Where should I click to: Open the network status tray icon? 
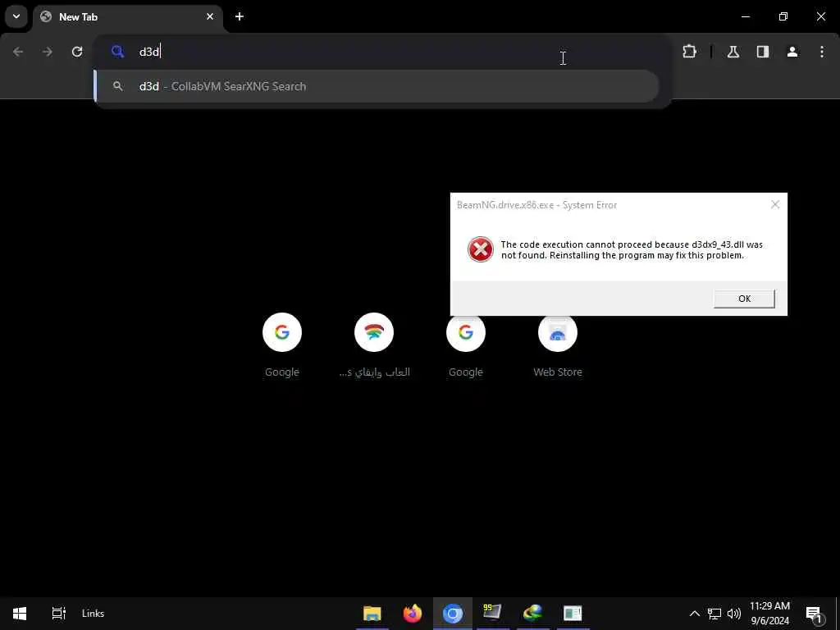point(714,614)
